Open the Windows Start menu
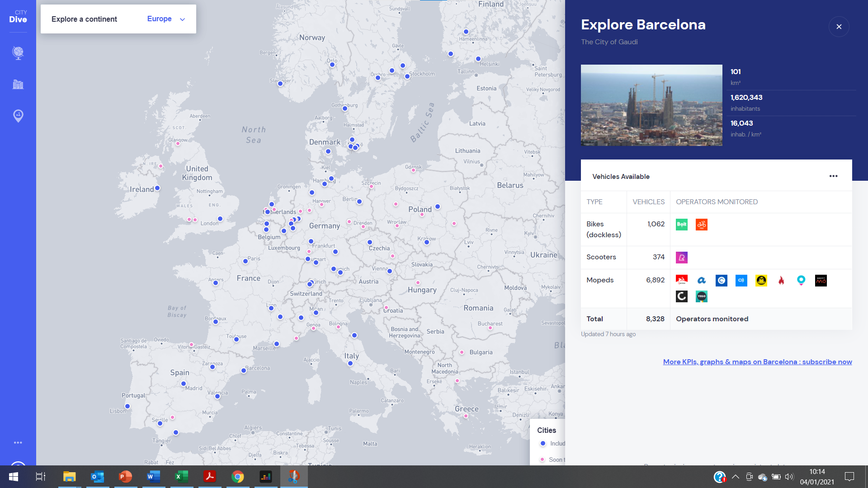This screenshot has height=488, width=868. click(x=13, y=477)
